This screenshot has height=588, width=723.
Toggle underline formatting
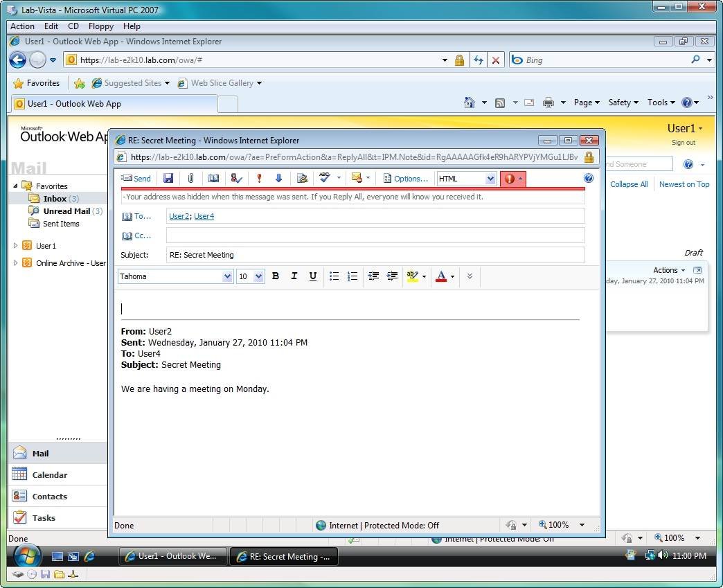click(x=313, y=276)
